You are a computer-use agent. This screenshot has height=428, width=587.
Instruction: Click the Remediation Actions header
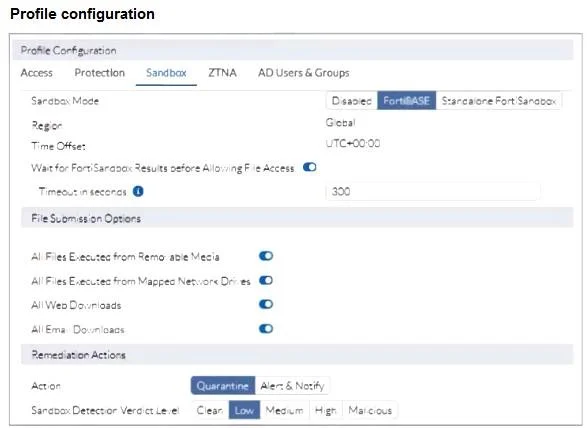pos(297,354)
